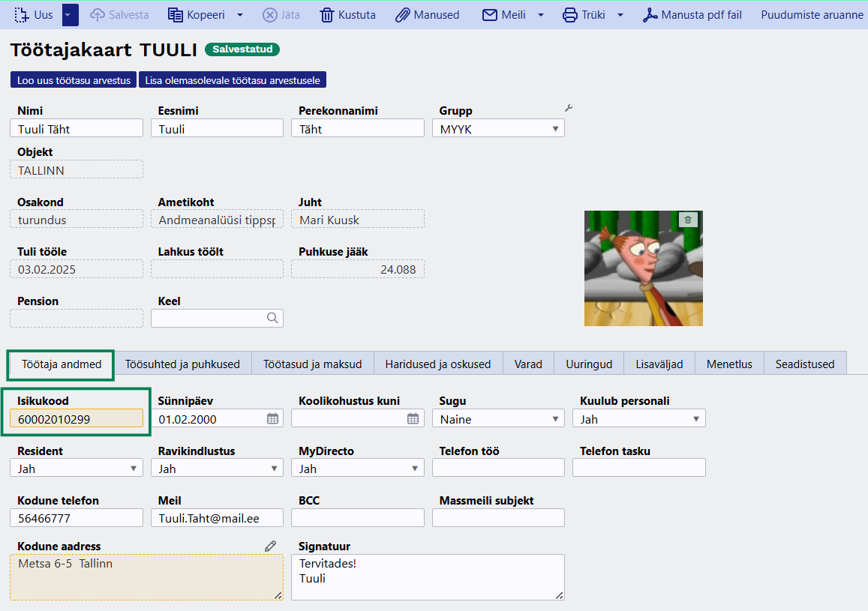Expand the Grupp dropdown
Image resolution: width=868 pixels, height=611 pixels.
555,129
